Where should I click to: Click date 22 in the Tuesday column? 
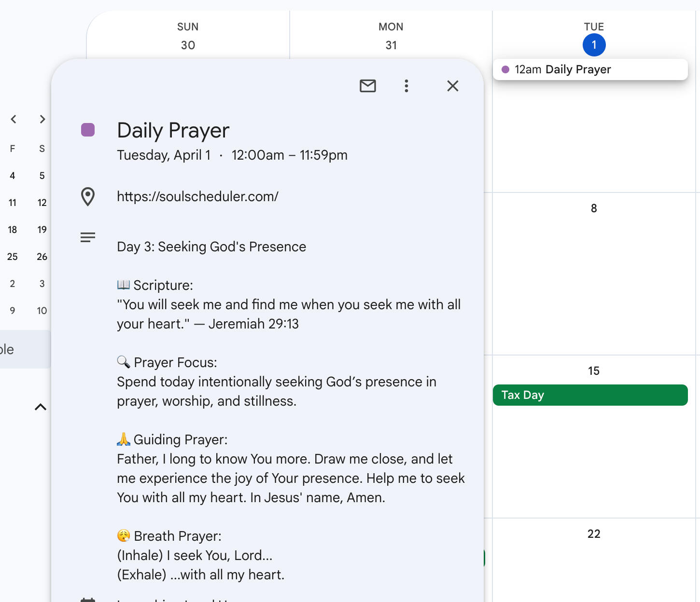[x=594, y=534]
